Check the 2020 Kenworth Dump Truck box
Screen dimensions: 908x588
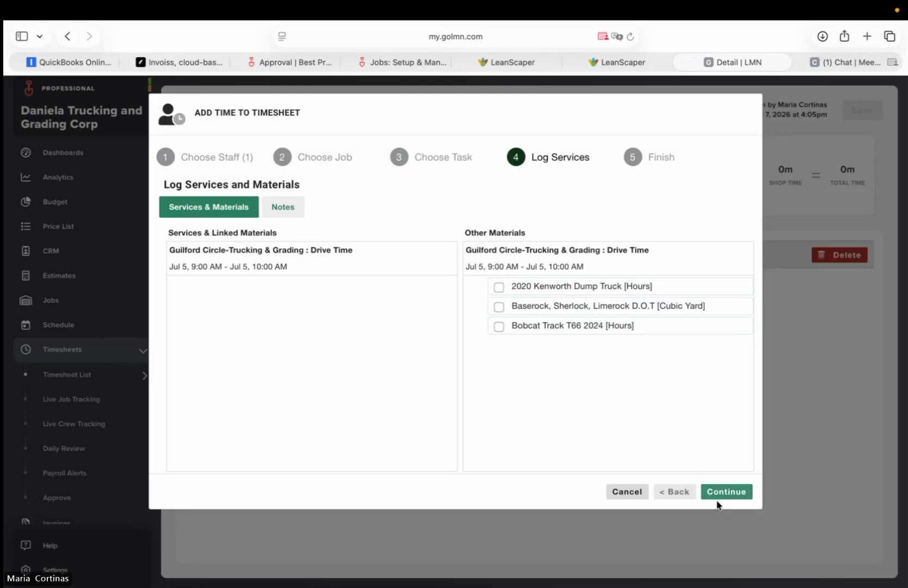click(499, 287)
